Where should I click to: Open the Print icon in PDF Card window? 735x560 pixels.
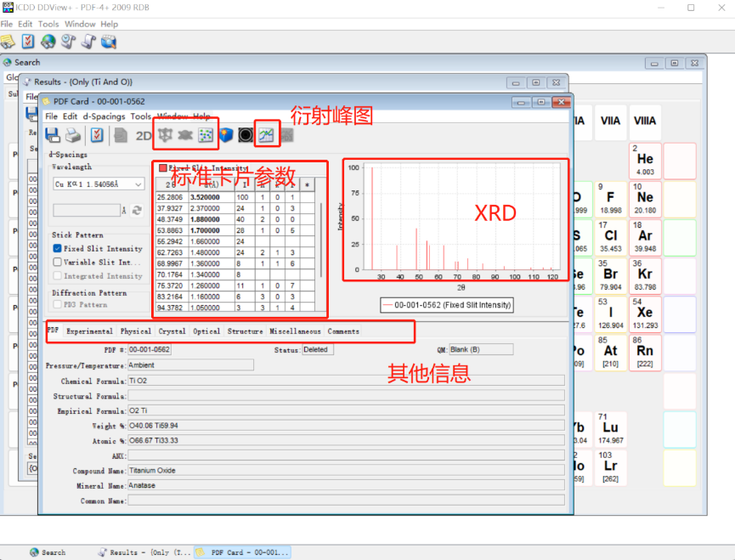click(72, 135)
